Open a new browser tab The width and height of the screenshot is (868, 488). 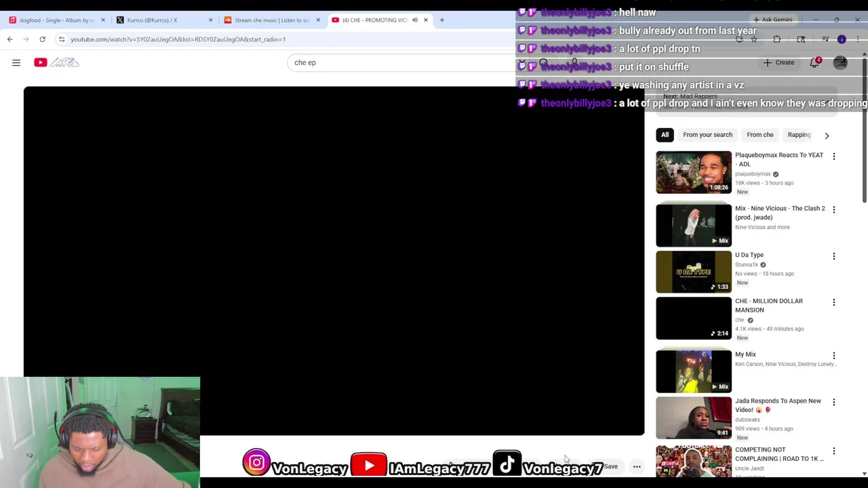click(x=441, y=20)
